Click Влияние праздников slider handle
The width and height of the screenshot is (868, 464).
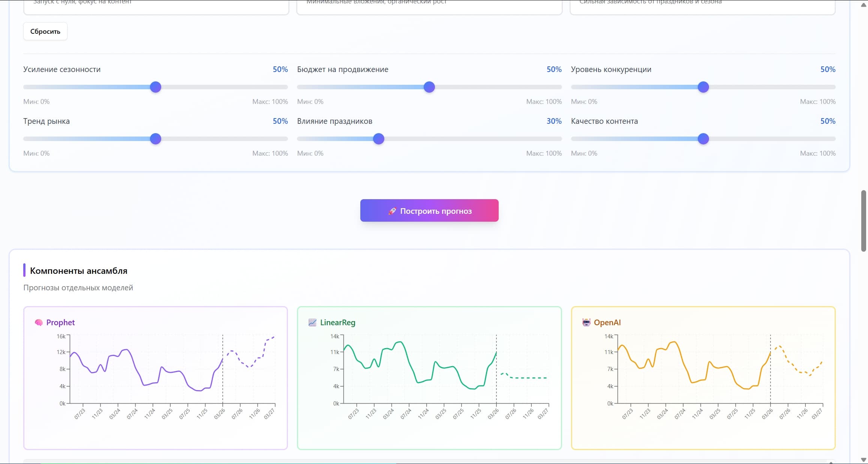point(379,139)
